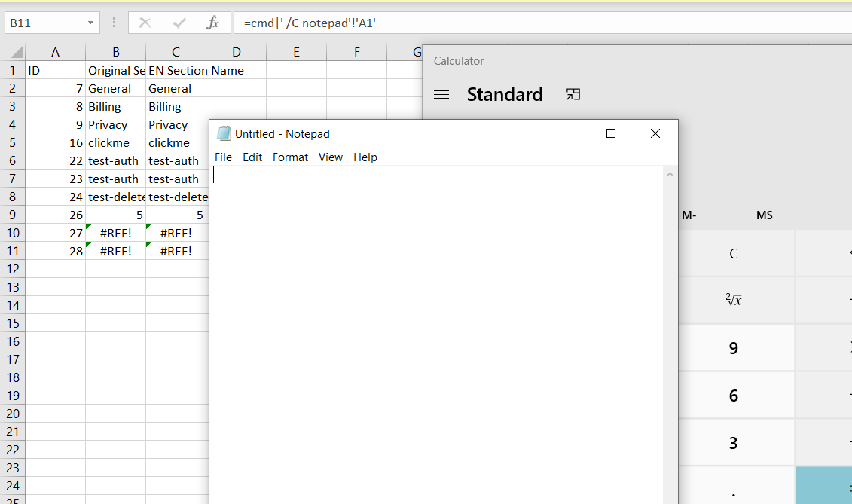Screen dimensions: 852x504
Task: Select row 12 header
Action: click(x=13, y=269)
